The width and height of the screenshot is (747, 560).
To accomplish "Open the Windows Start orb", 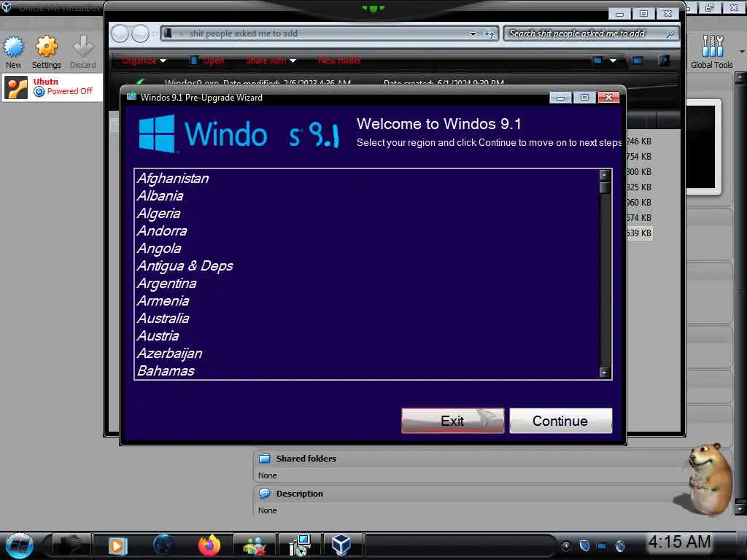I will click(x=19, y=545).
